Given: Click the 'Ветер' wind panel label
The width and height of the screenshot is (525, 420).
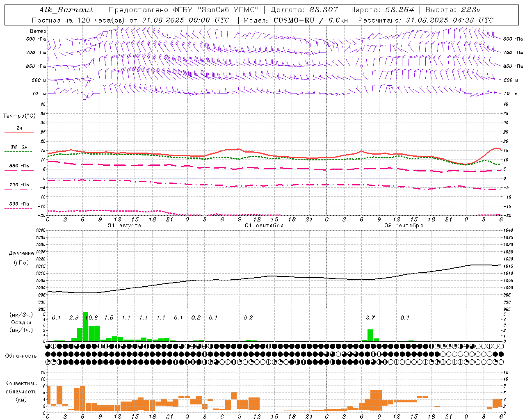Looking at the screenshot, I should tap(38, 31).
